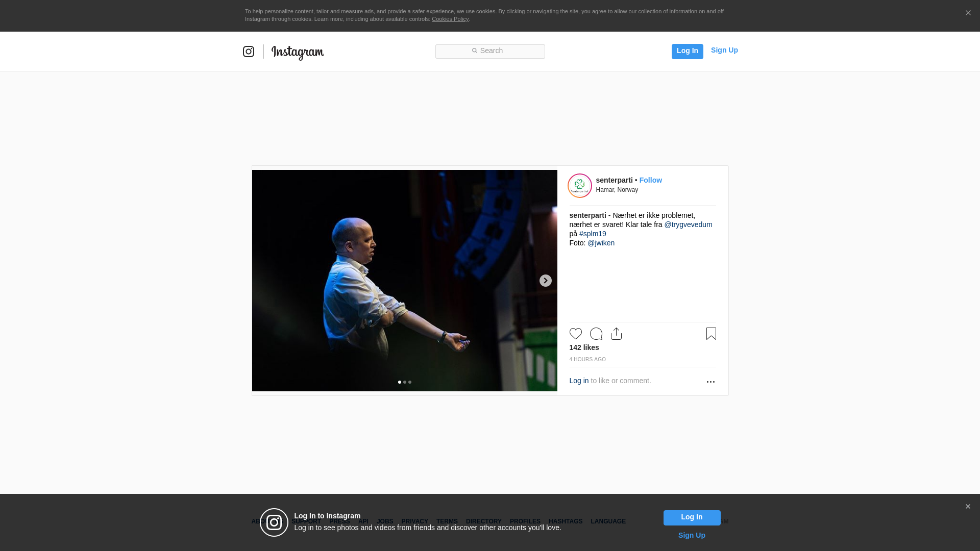
Task: Dismiss the cookie notice banner
Action: click(968, 13)
